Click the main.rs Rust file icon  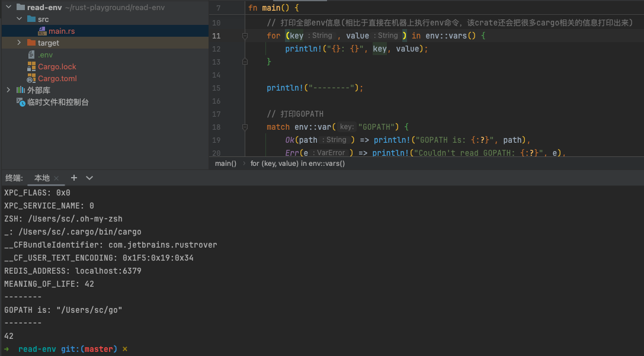(x=42, y=31)
